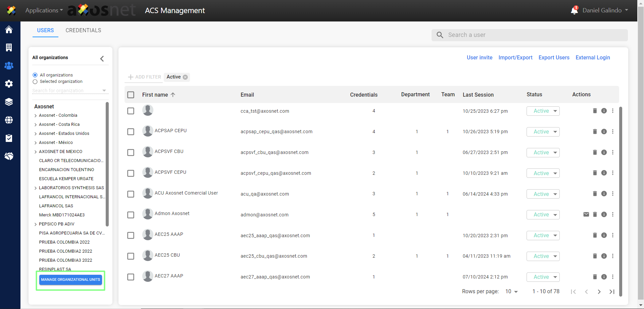
Task: Open the settings gear in sidebar
Action: click(x=9, y=84)
